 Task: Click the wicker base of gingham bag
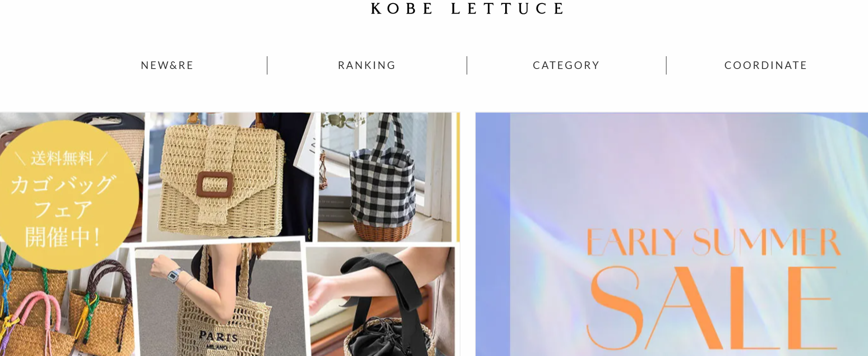point(382,229)
